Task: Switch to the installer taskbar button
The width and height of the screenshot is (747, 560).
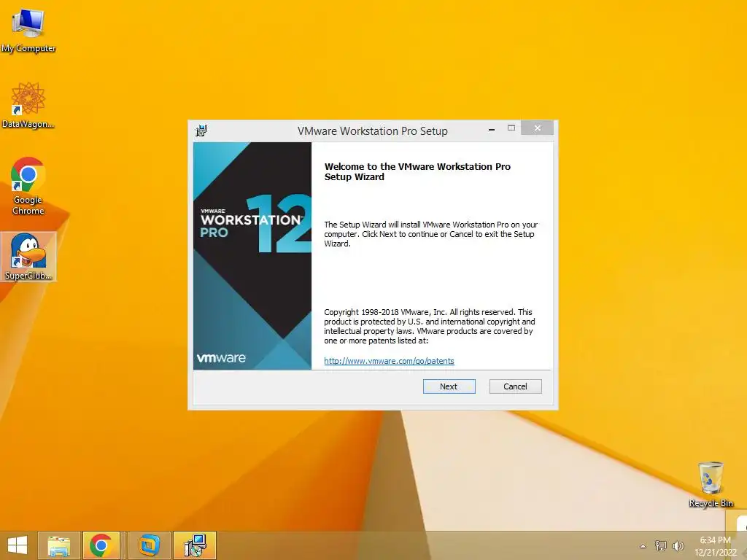Action: (x=195, y=545)
